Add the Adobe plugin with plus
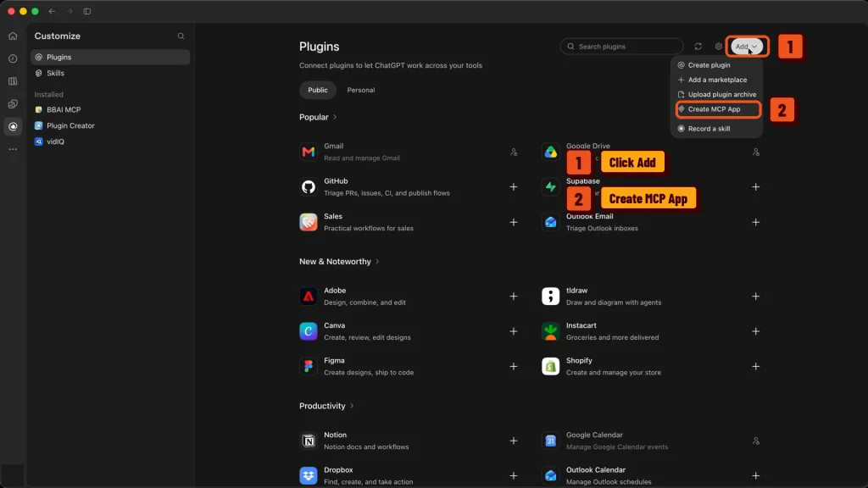 pyautogui.click(x=514, y=297)
